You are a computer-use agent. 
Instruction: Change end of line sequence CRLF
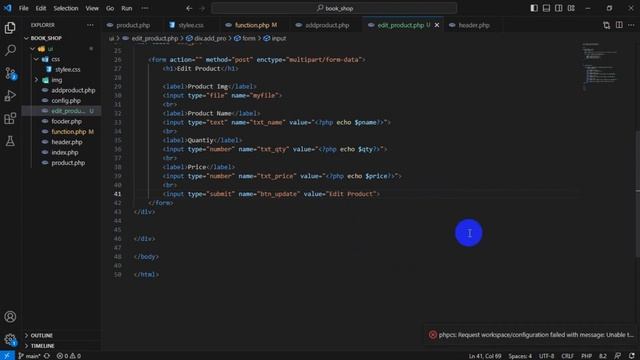[567, 356]
